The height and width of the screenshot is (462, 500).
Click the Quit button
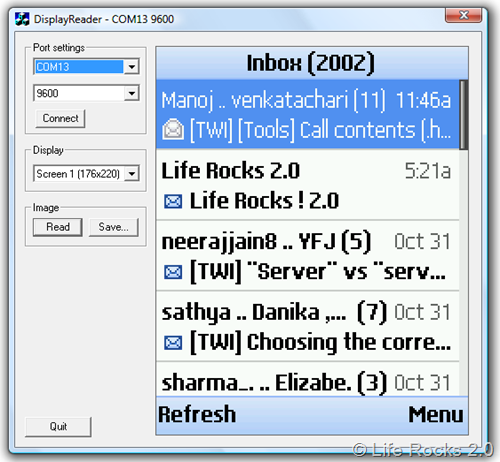[58, 426]
